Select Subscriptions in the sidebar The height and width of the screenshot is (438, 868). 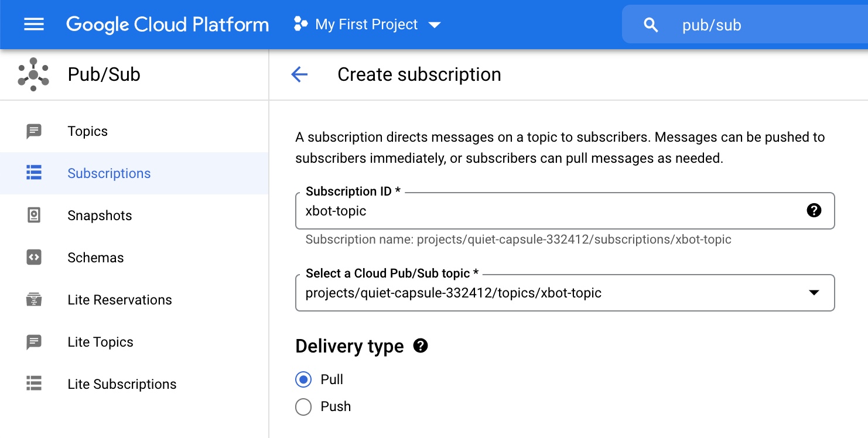(134, 173)
